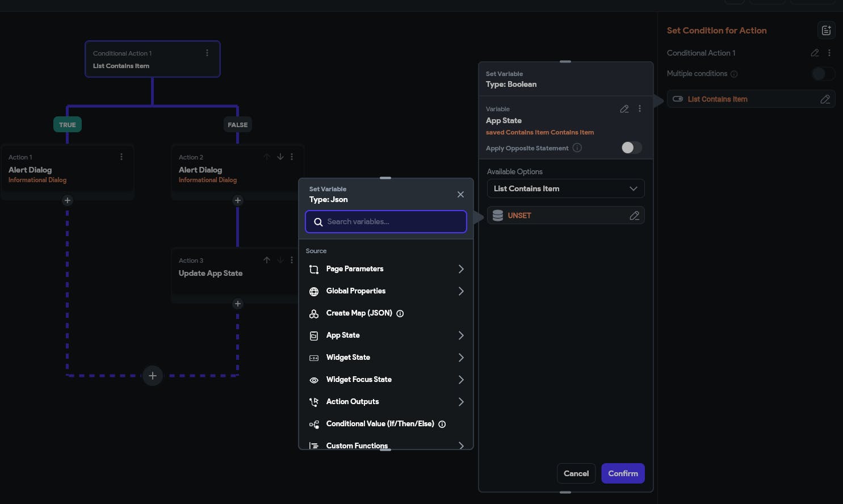The width and height of the screenshot is (843, 504).
Task: Toggle Apply Opposite Statement switch
Action: click(631, 148)
